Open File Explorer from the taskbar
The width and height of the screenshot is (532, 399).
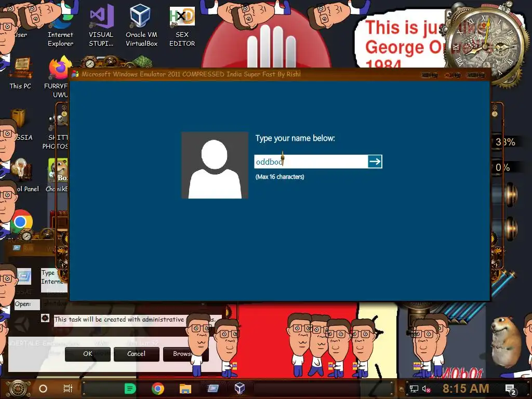(185, 389)
